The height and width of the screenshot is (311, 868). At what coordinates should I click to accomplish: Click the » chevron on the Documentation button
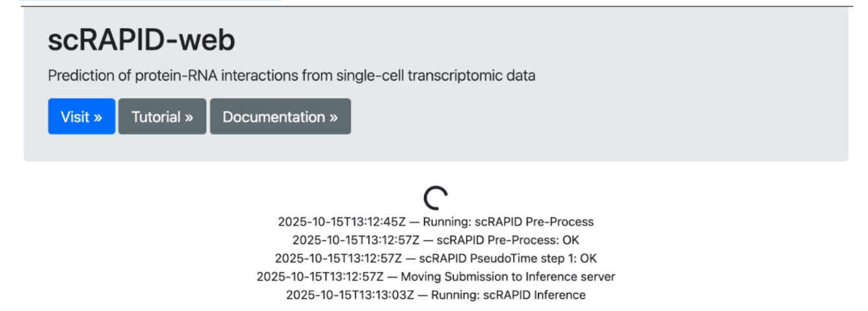coord(333,117)
